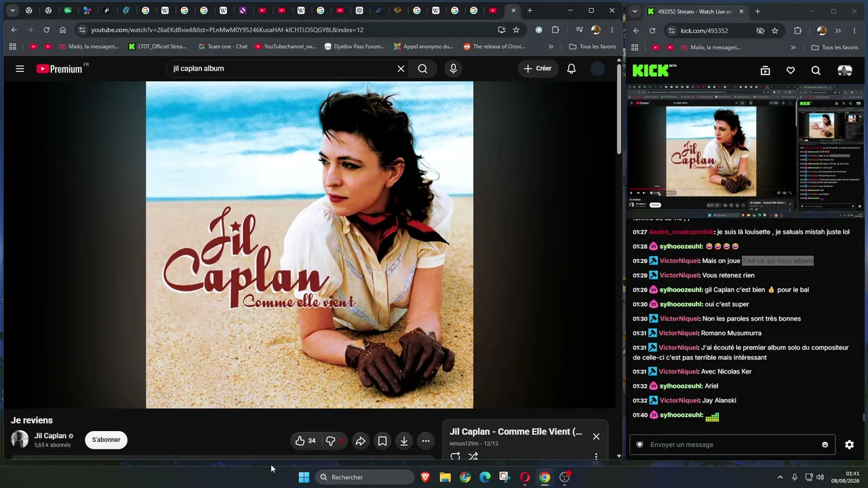Open Kick chat settings gear
The image size is (868, 488).
849,445
